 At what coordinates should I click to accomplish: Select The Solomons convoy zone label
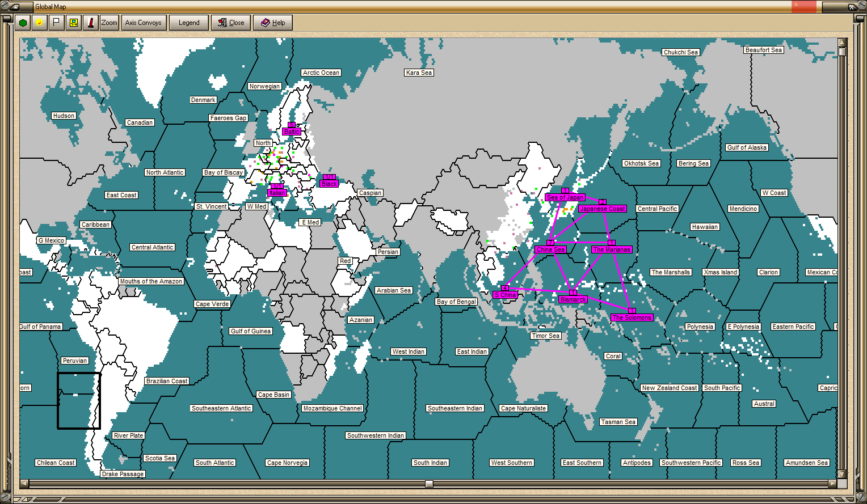point(632,317)
